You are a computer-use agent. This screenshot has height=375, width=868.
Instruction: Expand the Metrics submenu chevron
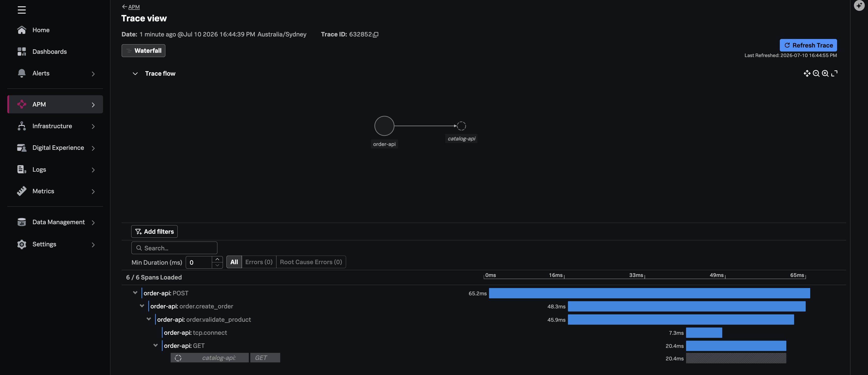[x=93, y=191]
